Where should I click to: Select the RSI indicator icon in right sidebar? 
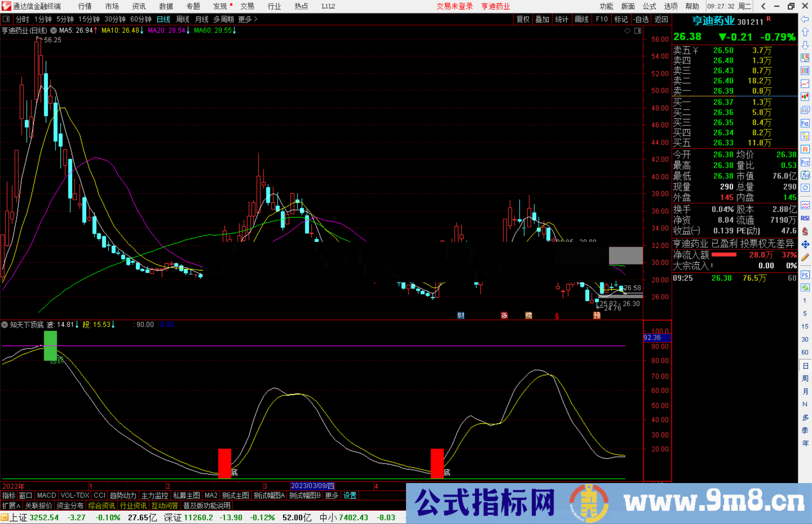[x=805, y=218]
